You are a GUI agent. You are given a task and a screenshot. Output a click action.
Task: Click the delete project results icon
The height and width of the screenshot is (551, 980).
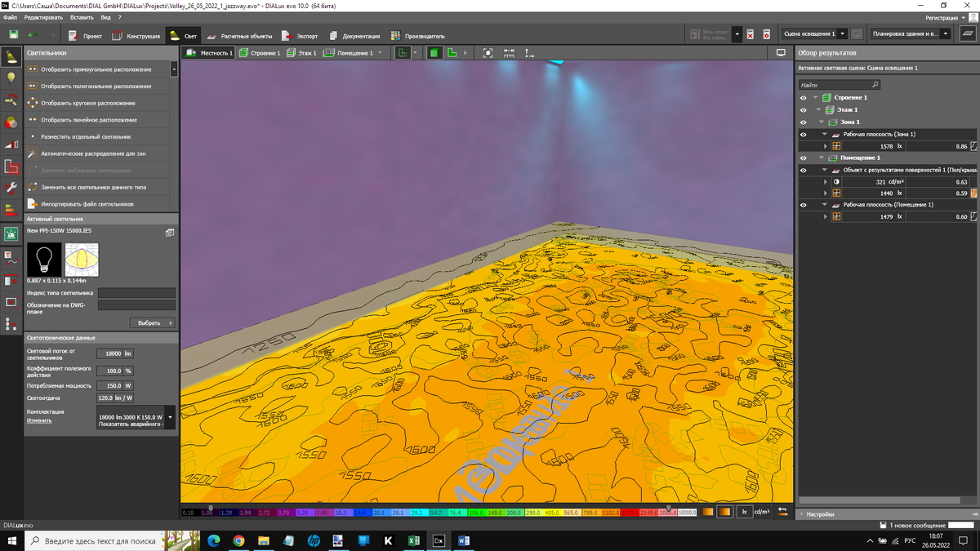tap(751, 34)
